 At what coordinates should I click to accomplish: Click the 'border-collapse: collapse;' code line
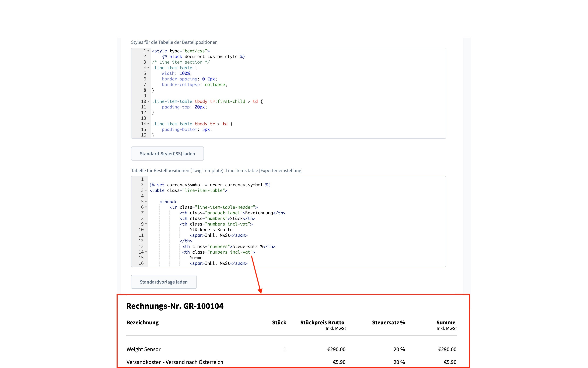tap(194, 84)
